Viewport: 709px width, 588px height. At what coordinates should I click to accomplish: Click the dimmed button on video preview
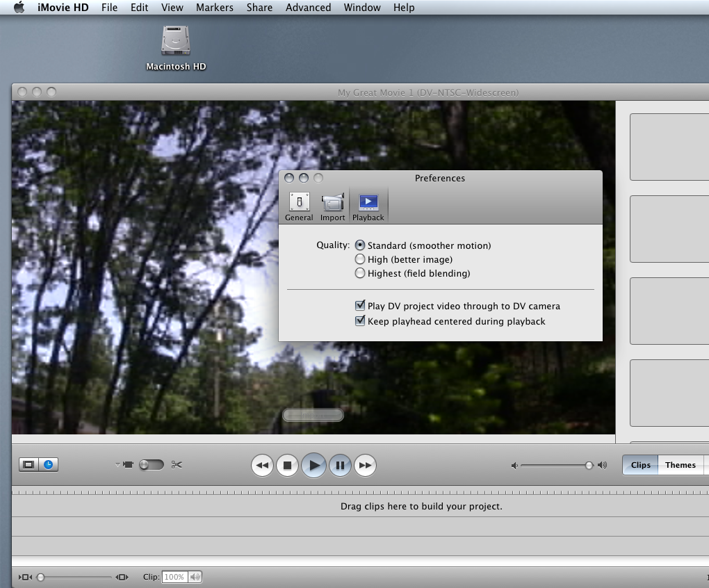313,415
